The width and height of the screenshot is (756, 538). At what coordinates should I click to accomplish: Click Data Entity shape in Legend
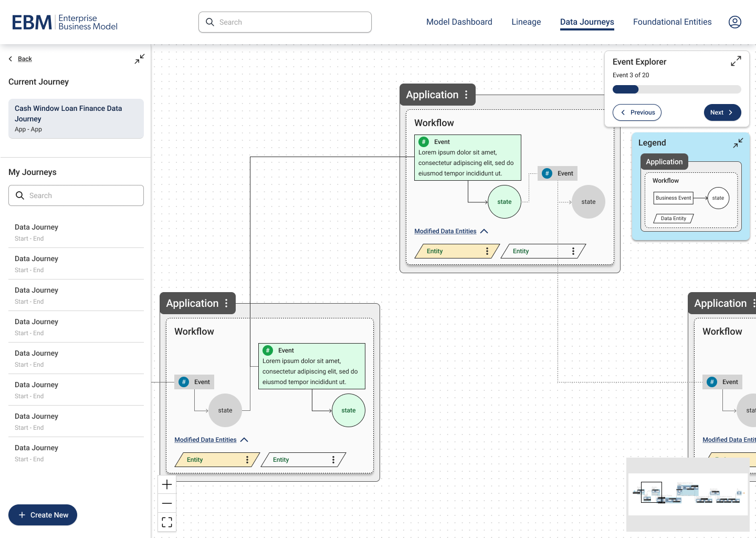[x=674, y=219]
